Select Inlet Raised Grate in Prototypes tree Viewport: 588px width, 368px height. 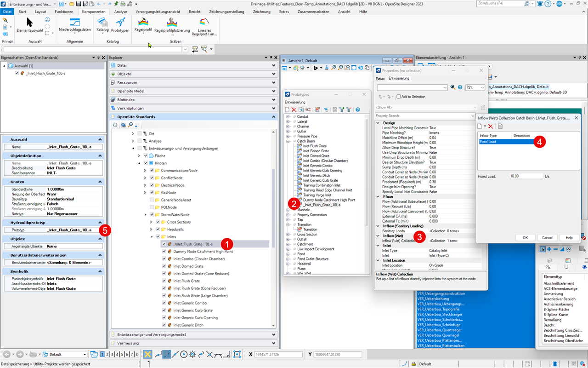click(316, 150)
